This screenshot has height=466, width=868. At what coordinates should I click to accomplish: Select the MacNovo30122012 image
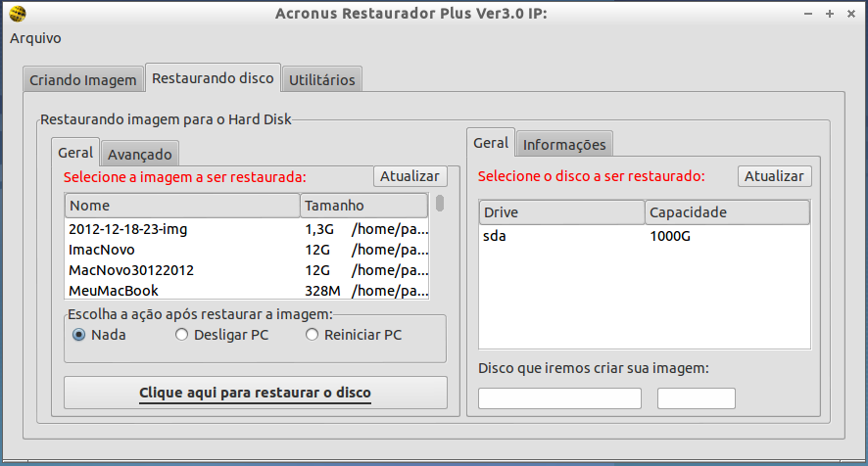point(247,270)
